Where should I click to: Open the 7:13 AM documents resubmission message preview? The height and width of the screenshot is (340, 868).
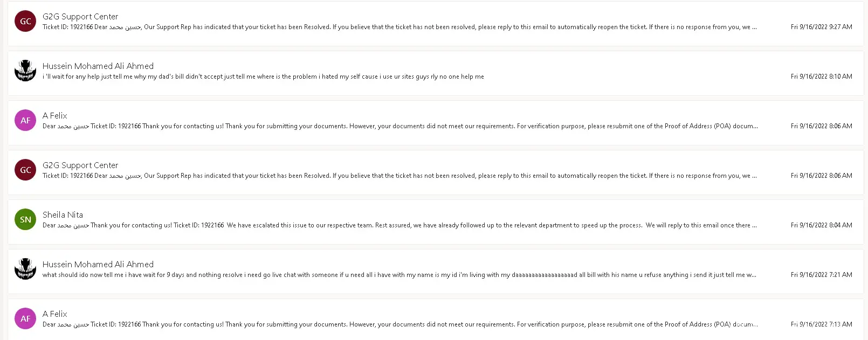(x=399, y=324)
